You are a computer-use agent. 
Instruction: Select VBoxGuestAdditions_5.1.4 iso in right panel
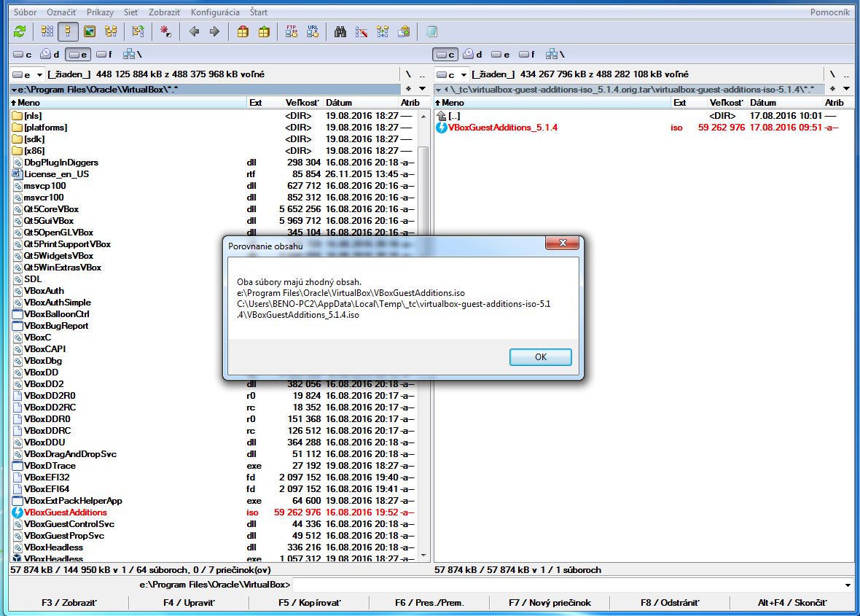coord(638,128)
